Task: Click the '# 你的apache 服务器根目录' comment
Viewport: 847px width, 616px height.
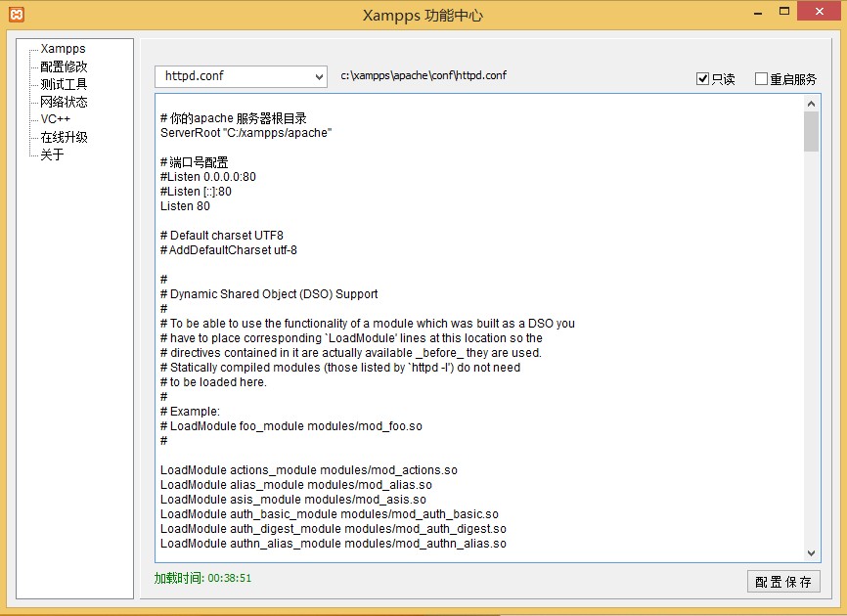Action: pos(234,118)
